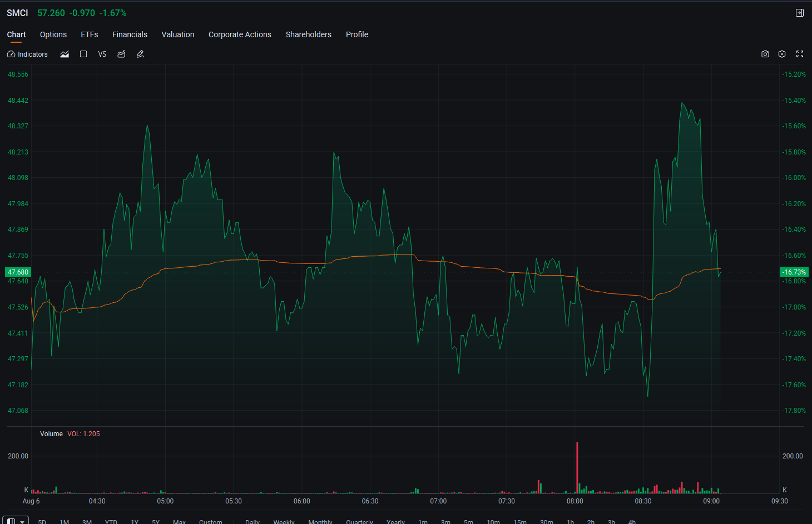
Task: Select the 5D time range
Action: 42,522
